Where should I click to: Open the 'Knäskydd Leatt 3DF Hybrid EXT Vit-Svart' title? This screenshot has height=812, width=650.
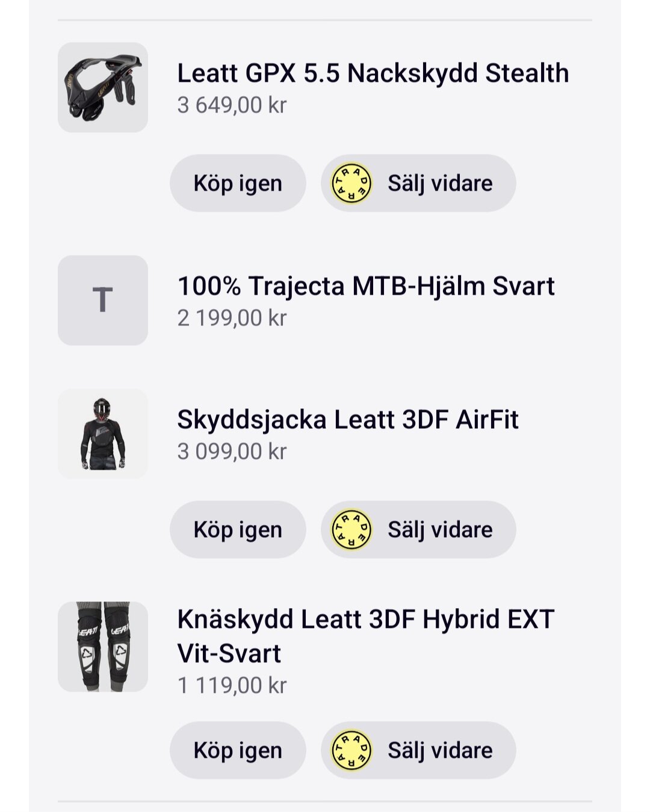pyautogui.click(x=365, y=636)
